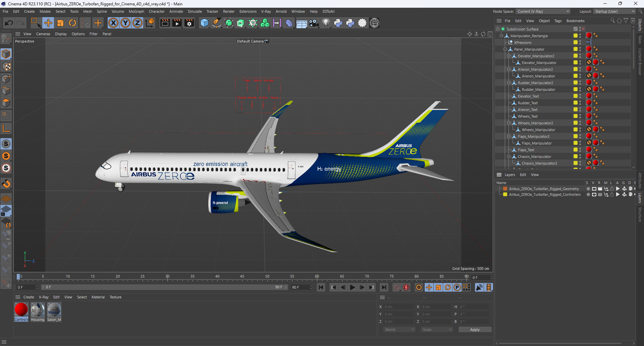The image size is (644, 346).
Task: Toggle Y axis lock
Action: click(x=125, y=23)
